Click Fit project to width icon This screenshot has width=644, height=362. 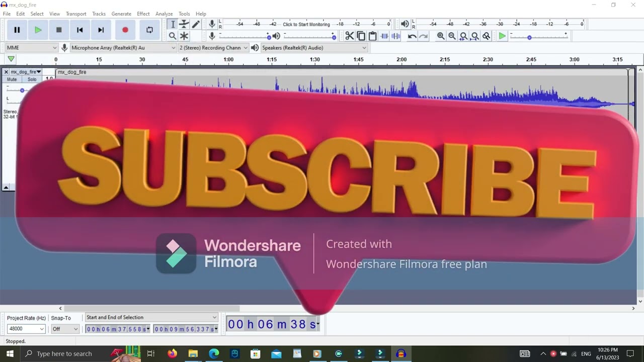pos(475,36)
